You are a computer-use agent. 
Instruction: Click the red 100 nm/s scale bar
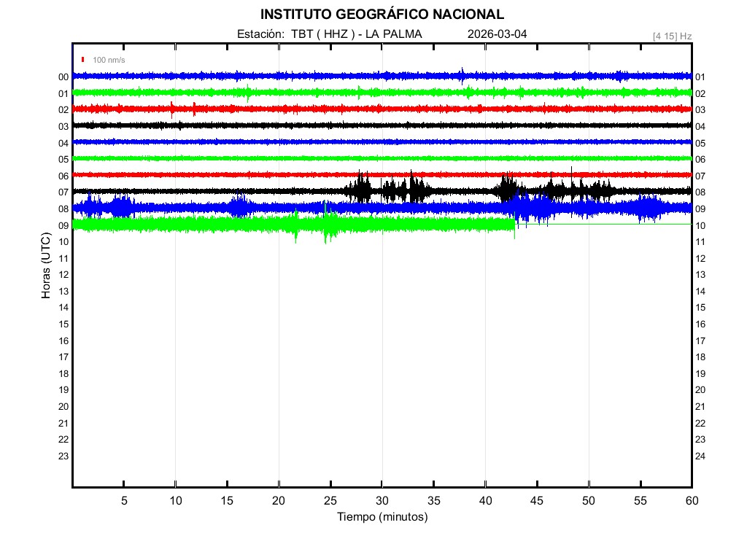click(x=84, y=60)
